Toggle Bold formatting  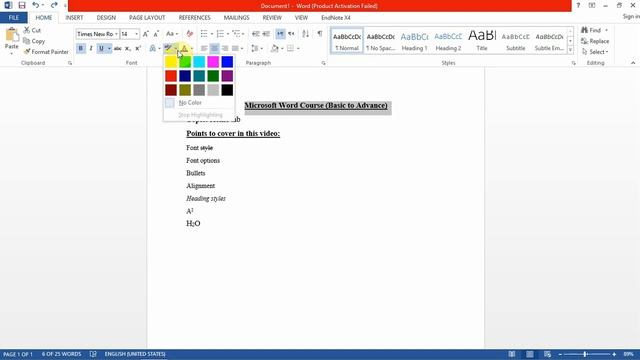pos(80,49)
